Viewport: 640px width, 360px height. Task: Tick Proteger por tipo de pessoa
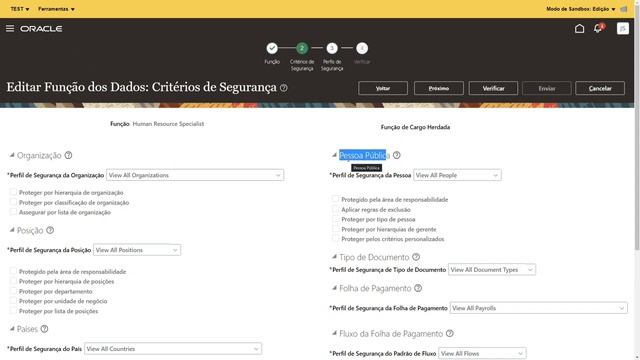[x=336, y=219]
